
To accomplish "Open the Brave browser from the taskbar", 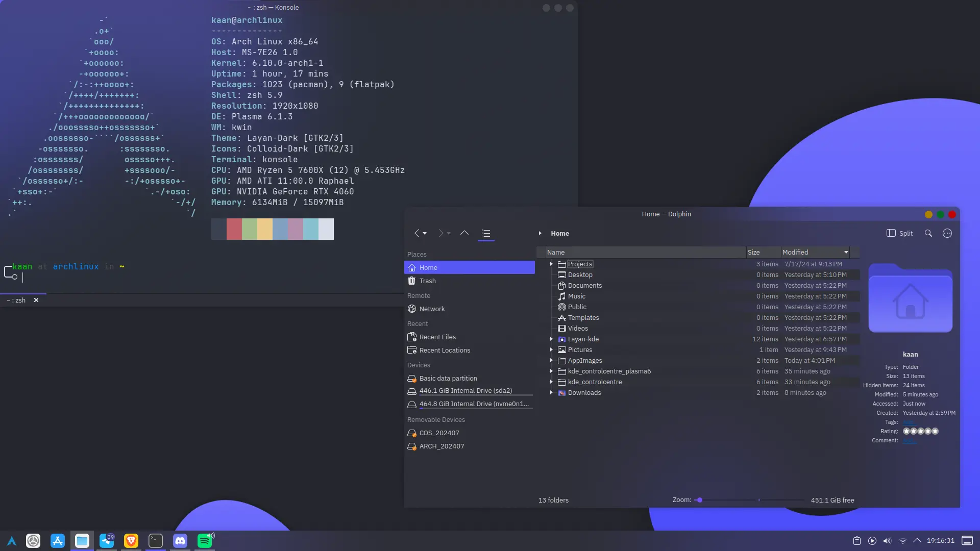I will (131, 541).
